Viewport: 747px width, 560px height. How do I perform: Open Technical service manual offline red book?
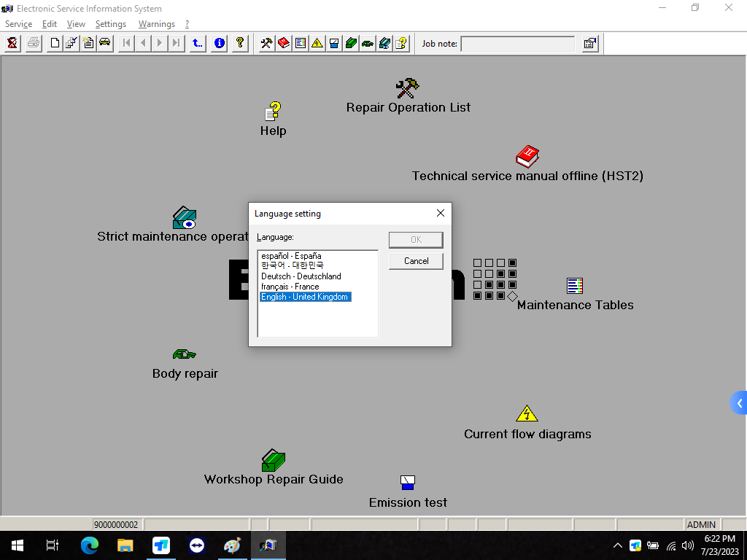point(527,156)
